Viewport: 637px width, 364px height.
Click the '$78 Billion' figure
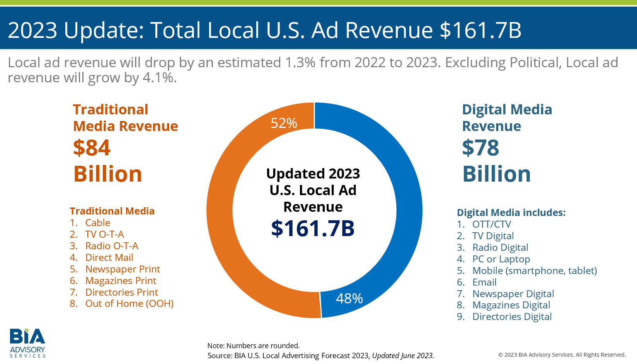pos(497,161)
